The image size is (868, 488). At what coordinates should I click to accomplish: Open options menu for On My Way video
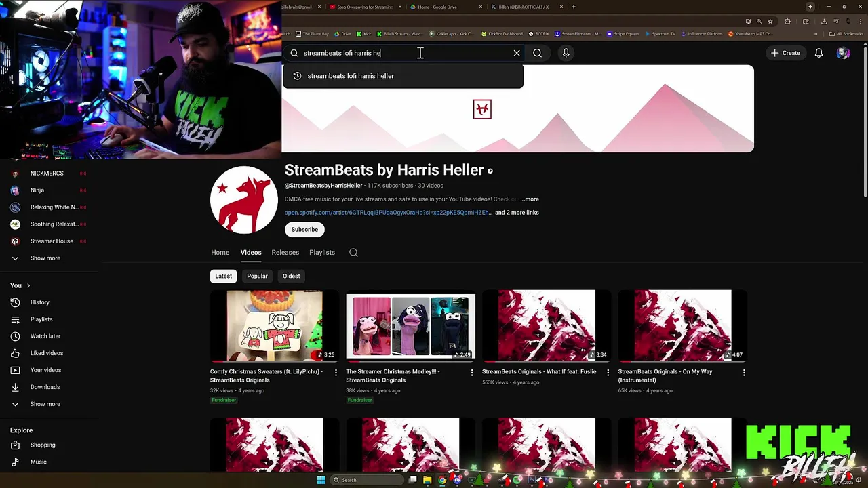[x=744, y=373]
